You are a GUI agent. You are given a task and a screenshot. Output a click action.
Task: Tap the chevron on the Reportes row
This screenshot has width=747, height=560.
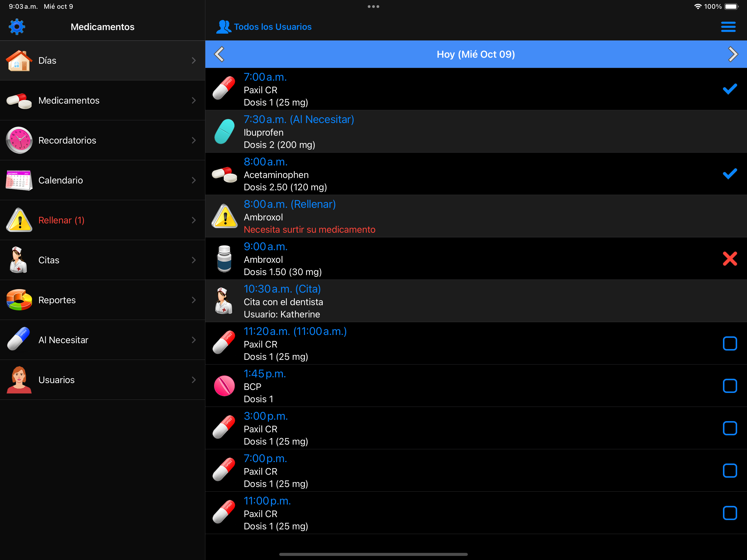(x=194, y=300)
